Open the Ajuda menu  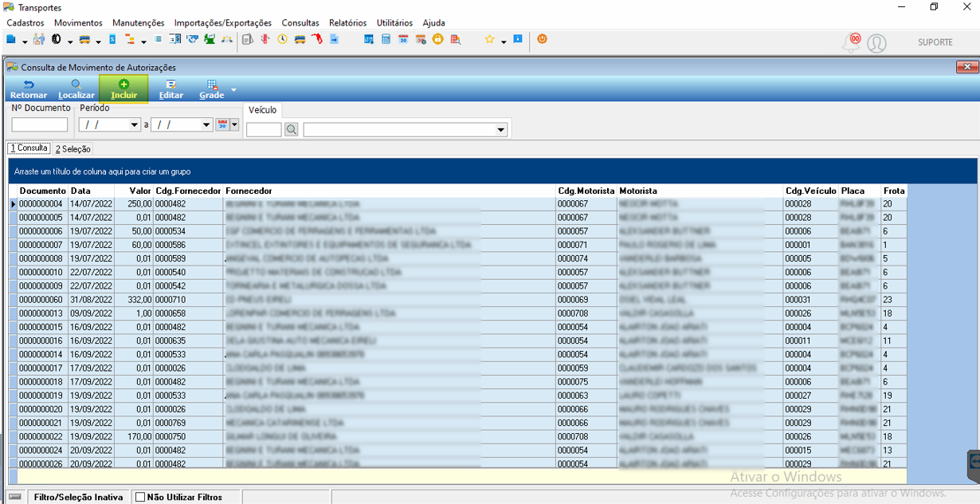point(433,23)
